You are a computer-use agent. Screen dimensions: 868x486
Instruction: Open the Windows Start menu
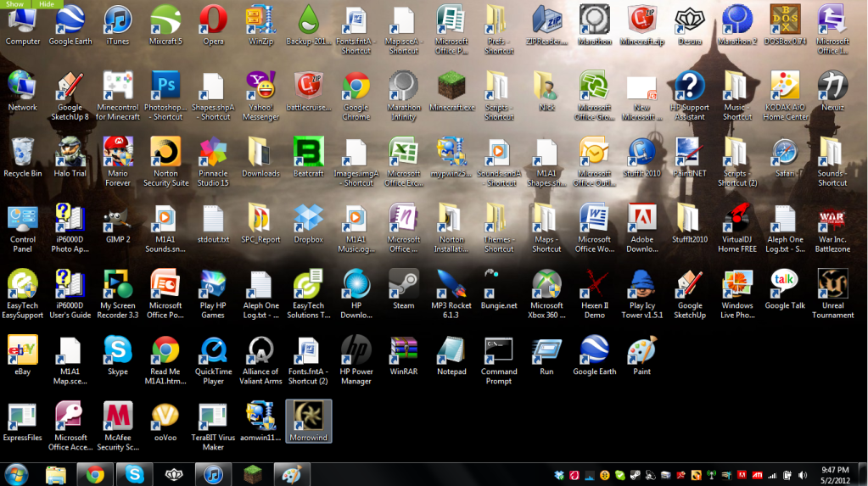pyautogui.click(x=16, y=474)
